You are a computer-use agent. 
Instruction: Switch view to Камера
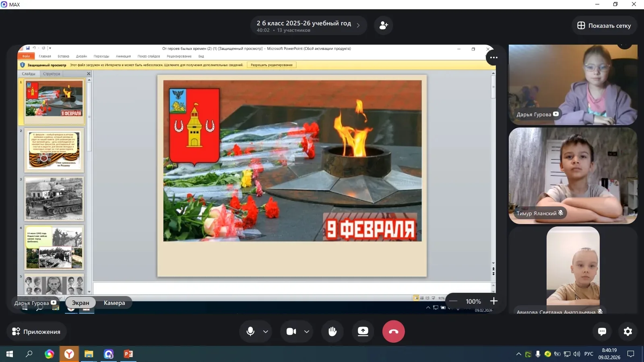pos(114,303)
